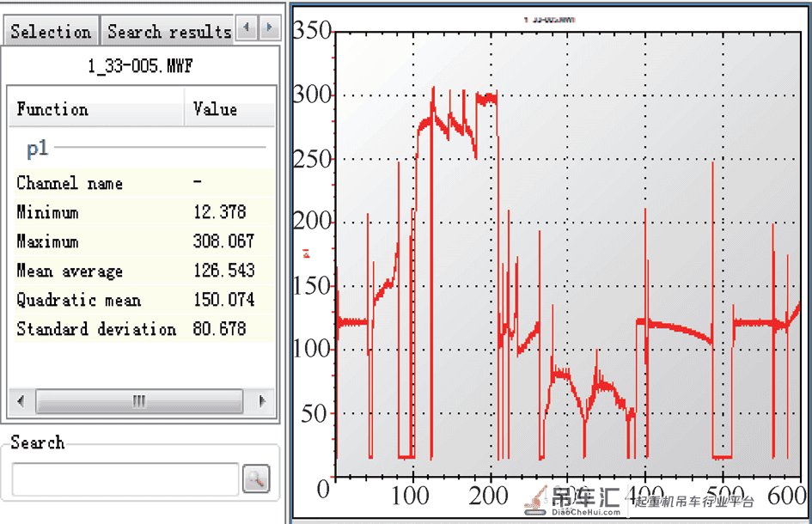Click the Value column header

coord(229,109)
